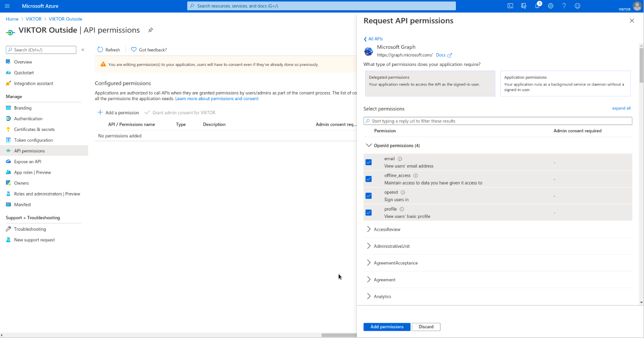Expand the AccessReview permission group
The width and height of the screenshot is (644, 339).
387,229
